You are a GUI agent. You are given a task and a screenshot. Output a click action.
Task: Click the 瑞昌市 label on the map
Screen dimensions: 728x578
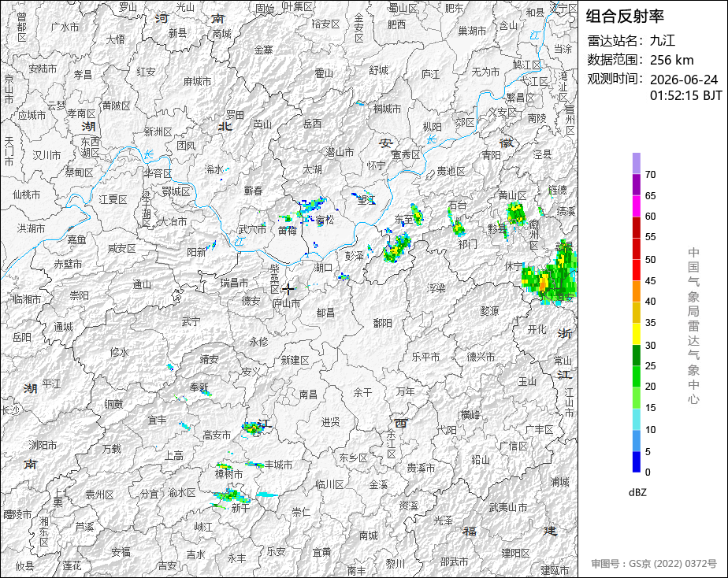234,283
